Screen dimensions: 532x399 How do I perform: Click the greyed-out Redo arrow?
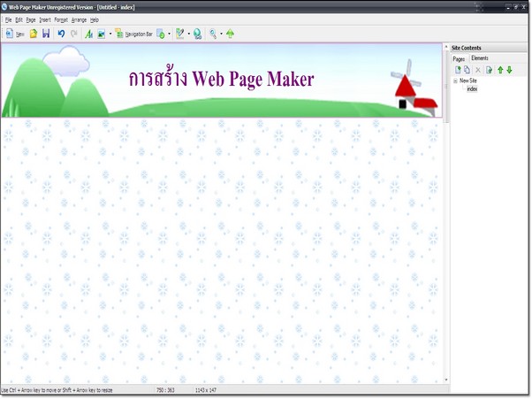click(74, 34)
